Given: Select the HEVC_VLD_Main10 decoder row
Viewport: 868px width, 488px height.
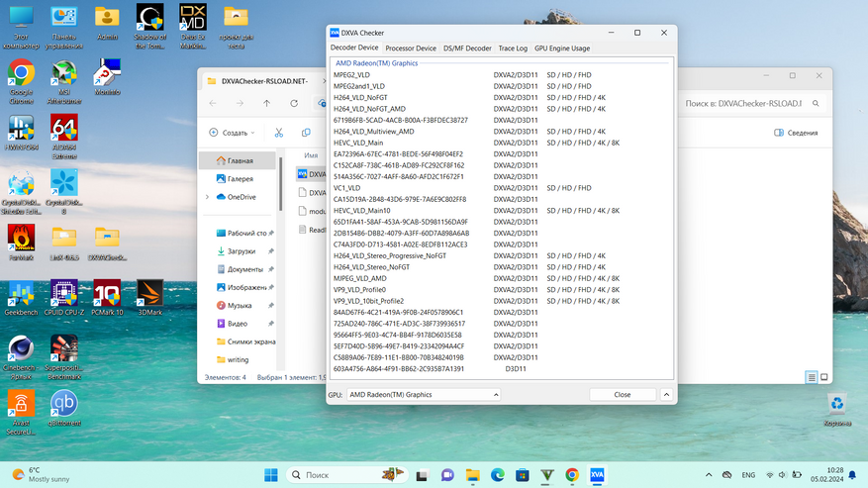Looking at the screenshot, I should pos(361,211).
